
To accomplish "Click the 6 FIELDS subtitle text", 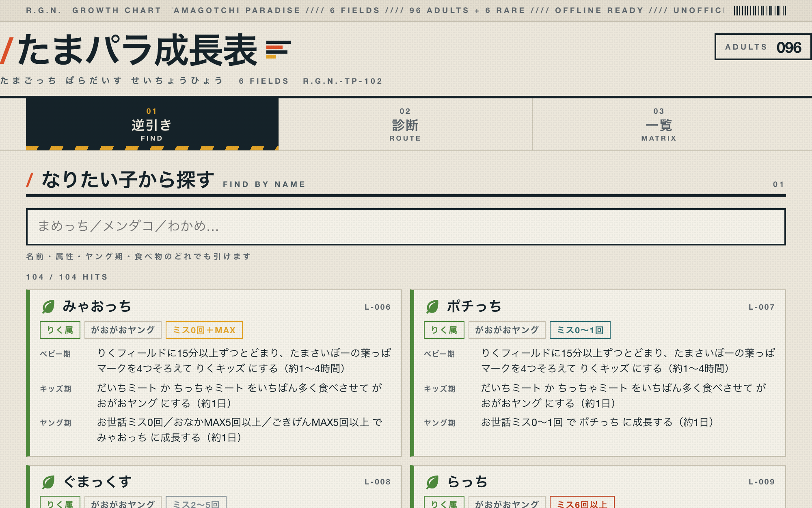I will 264,81.
